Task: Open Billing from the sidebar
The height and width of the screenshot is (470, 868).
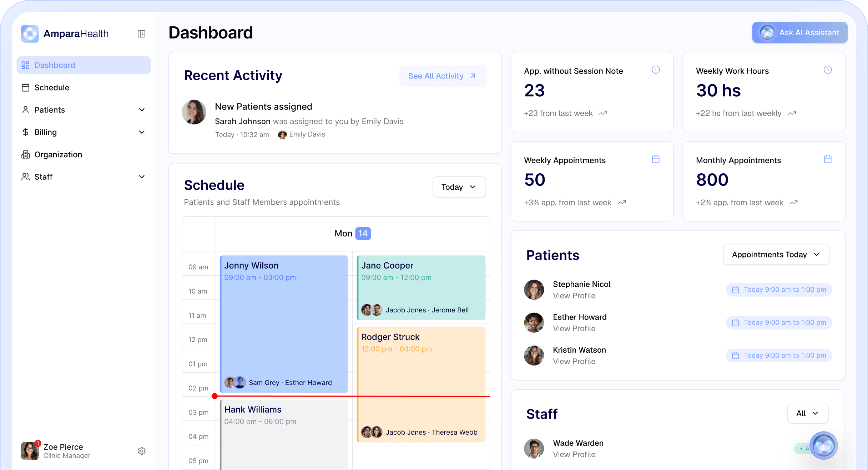Action: [84, 132]
